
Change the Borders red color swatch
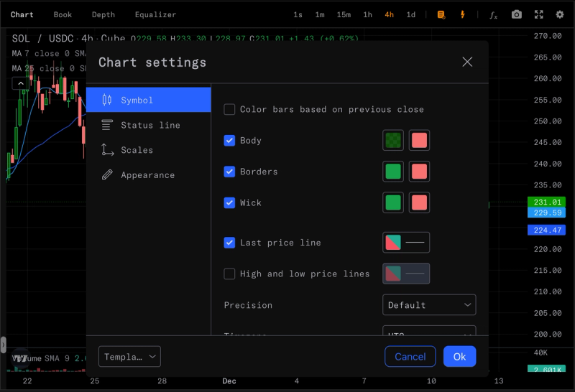pos(419,172)
